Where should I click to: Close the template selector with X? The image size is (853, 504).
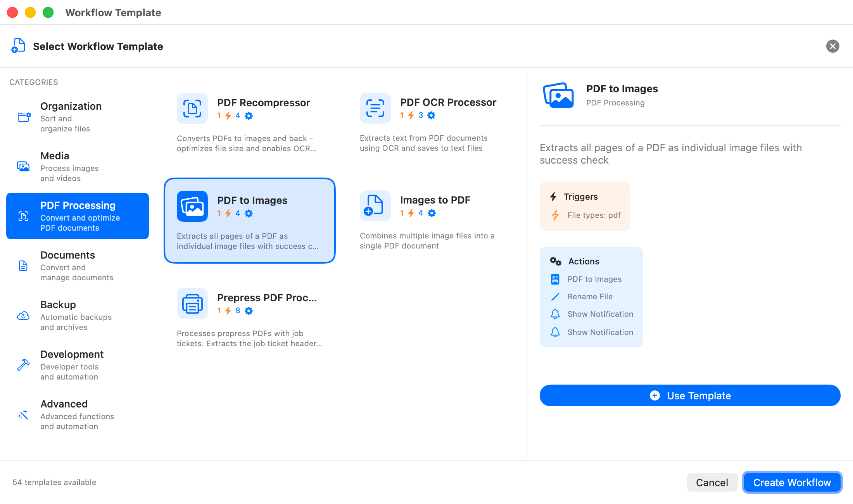pyautogui.click(x=832, y=46)
